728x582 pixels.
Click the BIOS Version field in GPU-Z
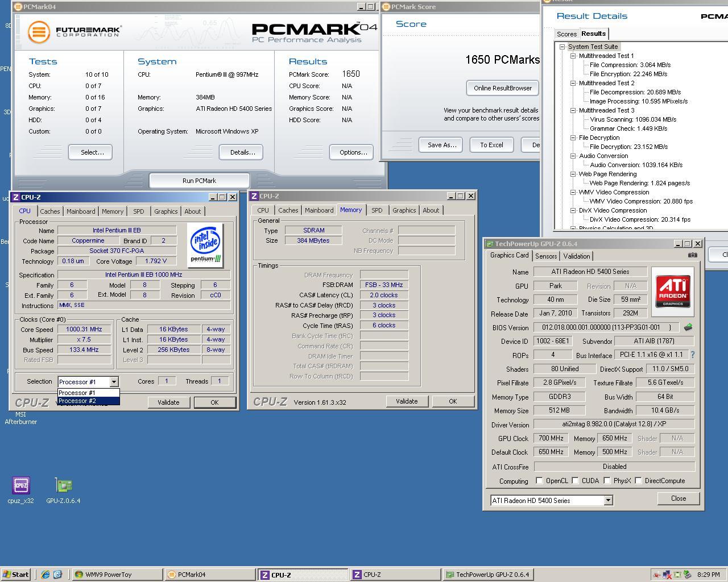click(607, 328)
